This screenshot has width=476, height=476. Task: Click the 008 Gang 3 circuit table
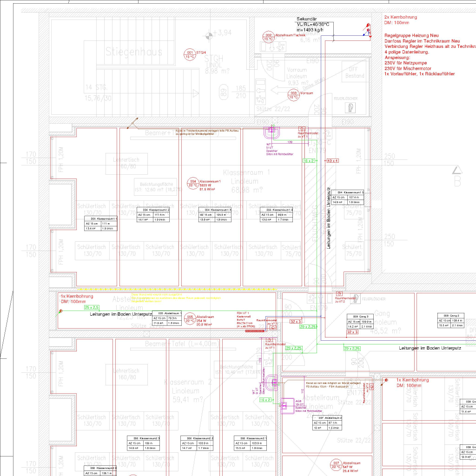pos(360,322)
